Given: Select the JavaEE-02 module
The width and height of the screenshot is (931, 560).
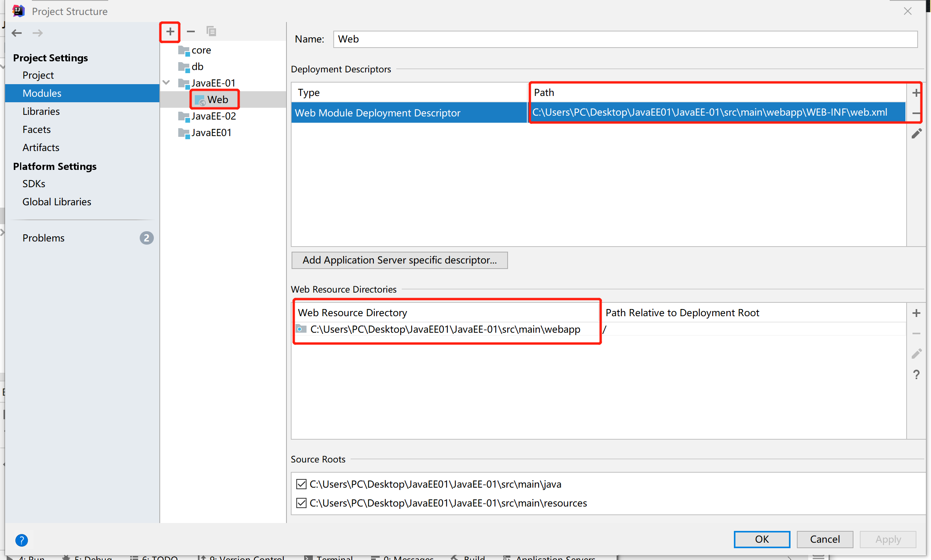Looking at the screenshot, I should 213,116.
